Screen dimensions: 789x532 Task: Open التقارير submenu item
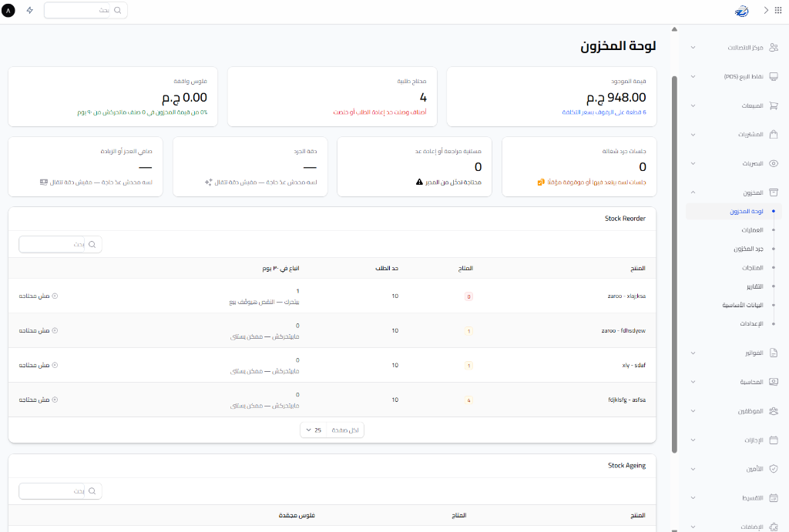(755, 286)
